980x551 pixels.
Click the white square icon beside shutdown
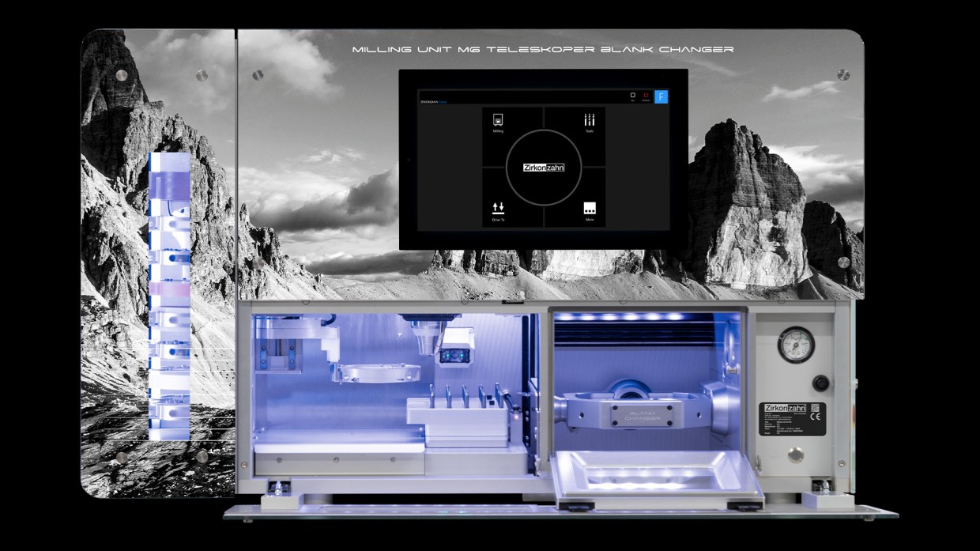[633, 96]
